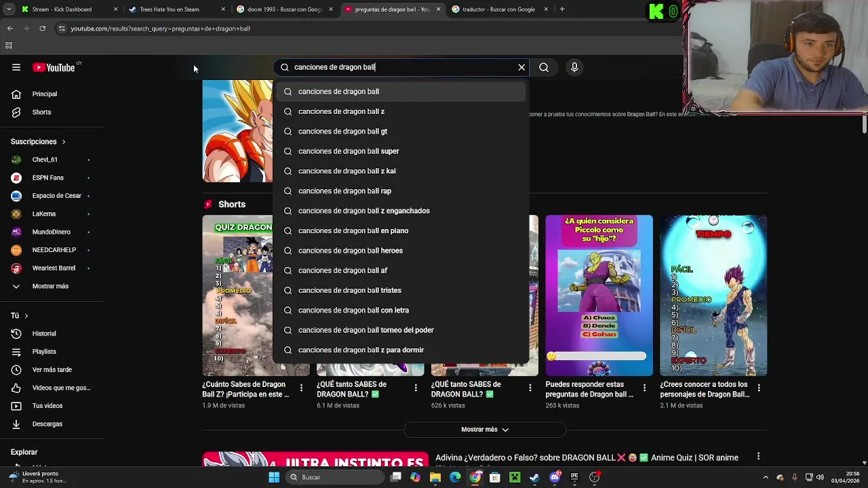Image resolution: width=868 pixels, height=488 pixels.
Task: Select suggestion canciones de dragon ball z
Action: pos(400,111)
